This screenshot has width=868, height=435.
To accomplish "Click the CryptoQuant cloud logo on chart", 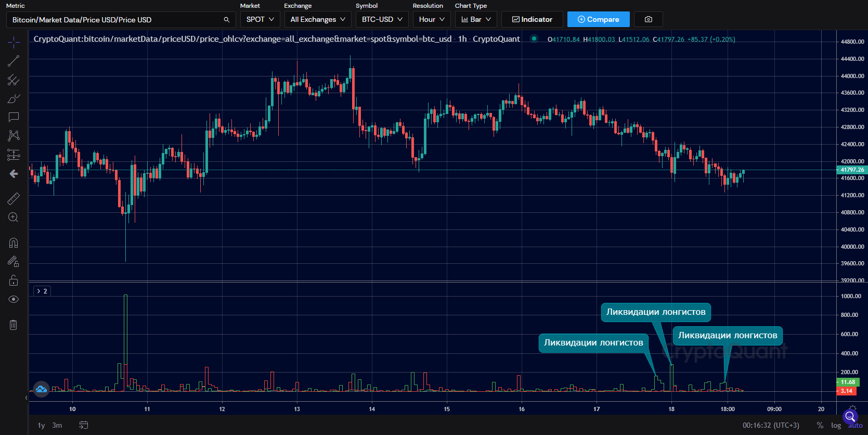I will [x=41, y=388].
